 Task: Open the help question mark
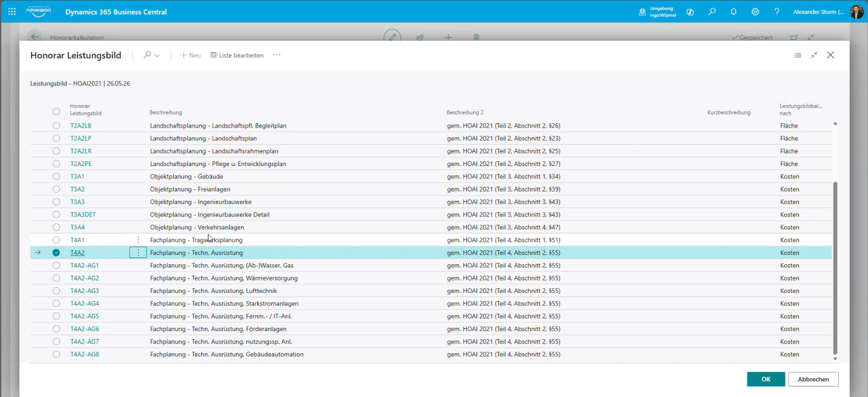[x=777, y=11]
